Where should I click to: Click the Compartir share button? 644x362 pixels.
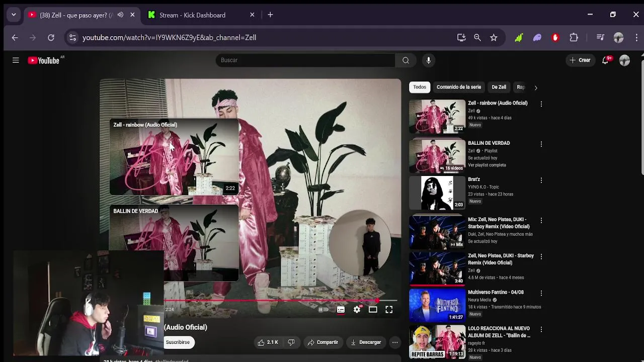(x=323, y=342)
